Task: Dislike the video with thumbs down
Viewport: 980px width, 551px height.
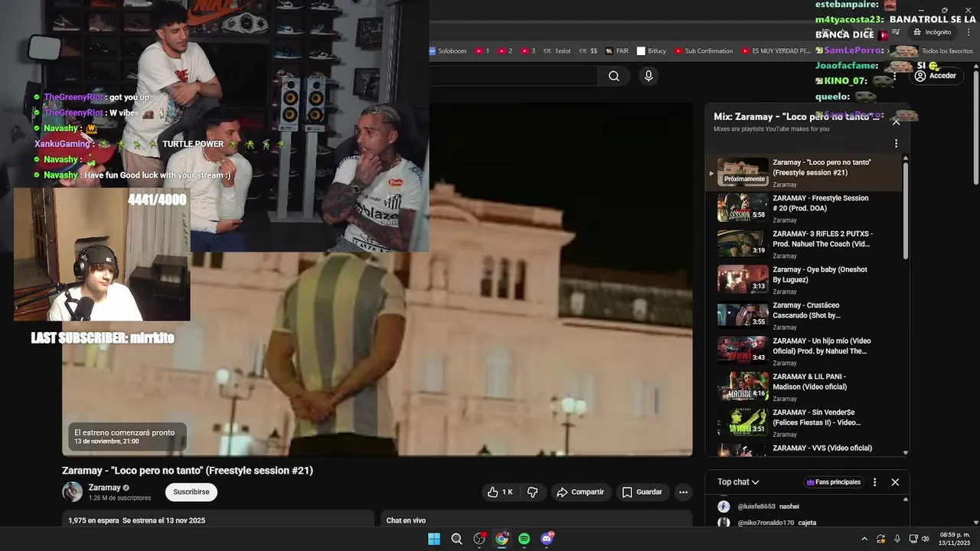Action: click(533, 492)
